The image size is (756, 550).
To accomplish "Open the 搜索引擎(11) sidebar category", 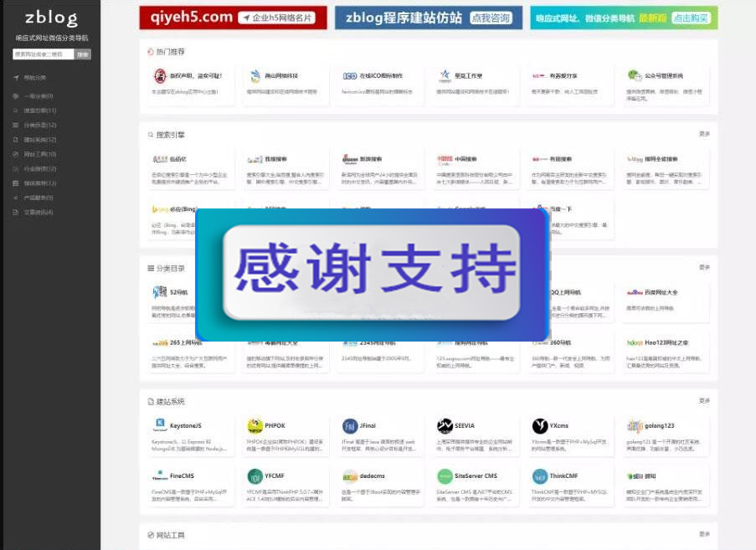I will click(40, 111).
